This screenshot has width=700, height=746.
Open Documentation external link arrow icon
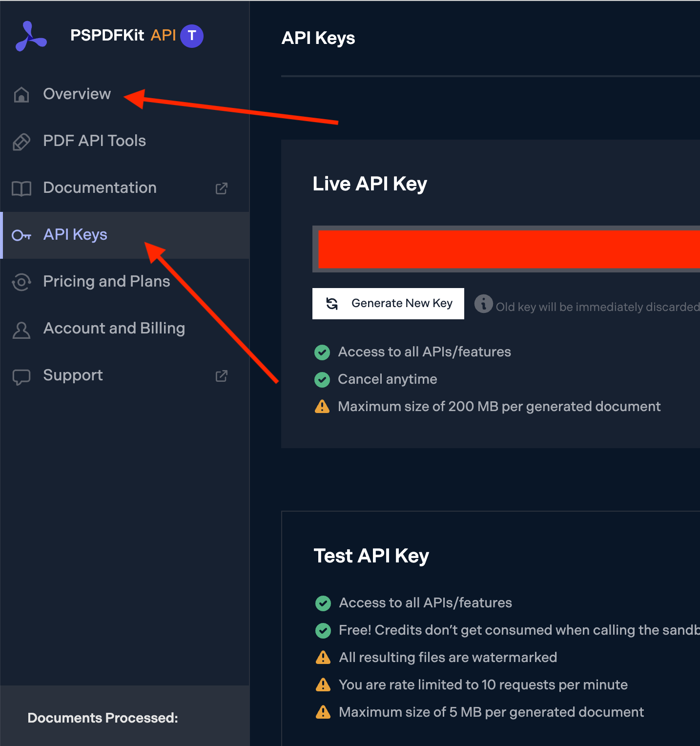pos(222,188)
